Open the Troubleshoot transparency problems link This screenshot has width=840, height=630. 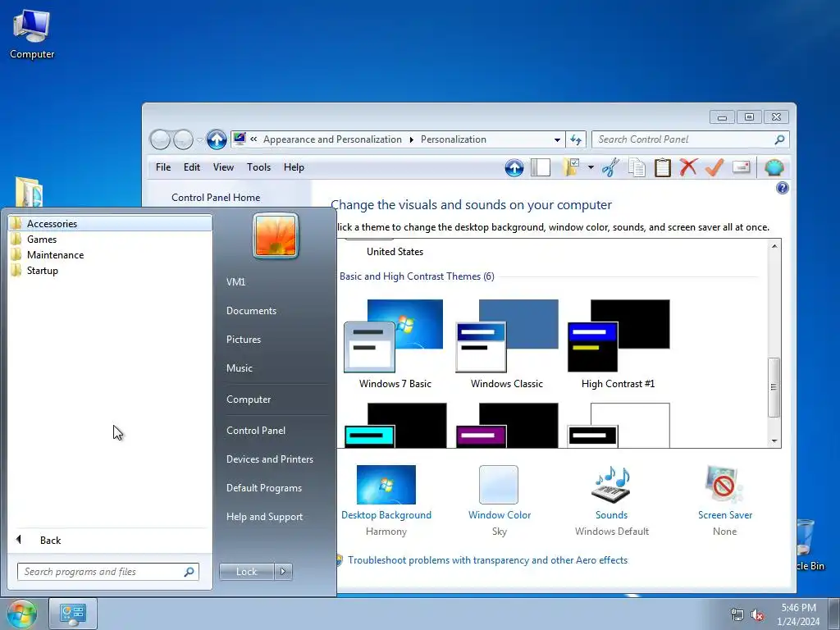(487, 559)
